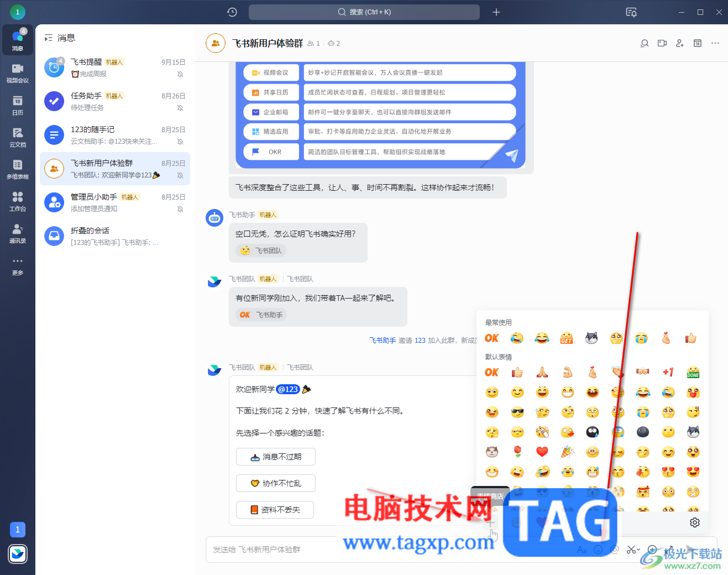Insert the party popper emoji
This screenshot has width=728, height=575.
pos(568,452)
